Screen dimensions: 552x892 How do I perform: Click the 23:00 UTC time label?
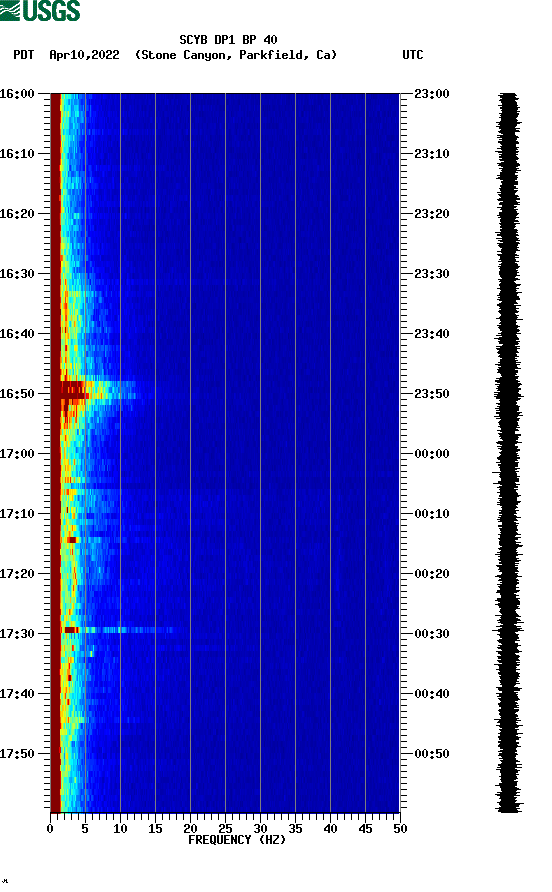point(432,94)
